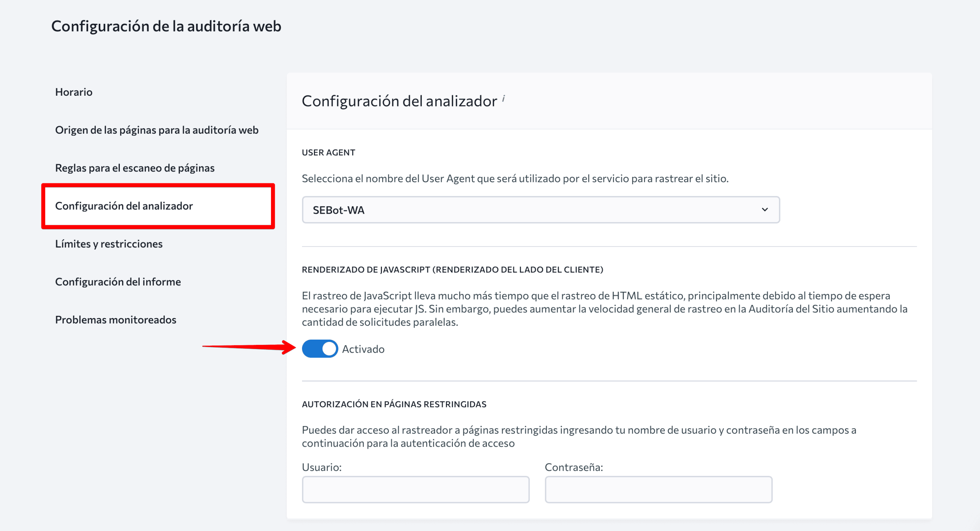Click the Activado label next to toggle
This screenshot has width=980, height=531.
pyautogui.click(x=363, y=349)
